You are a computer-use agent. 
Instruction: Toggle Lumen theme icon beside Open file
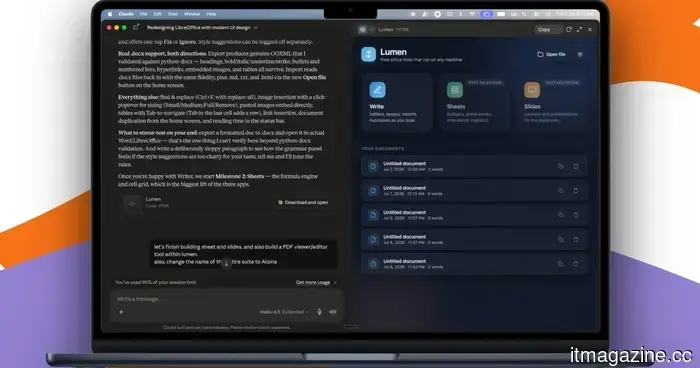580,54
